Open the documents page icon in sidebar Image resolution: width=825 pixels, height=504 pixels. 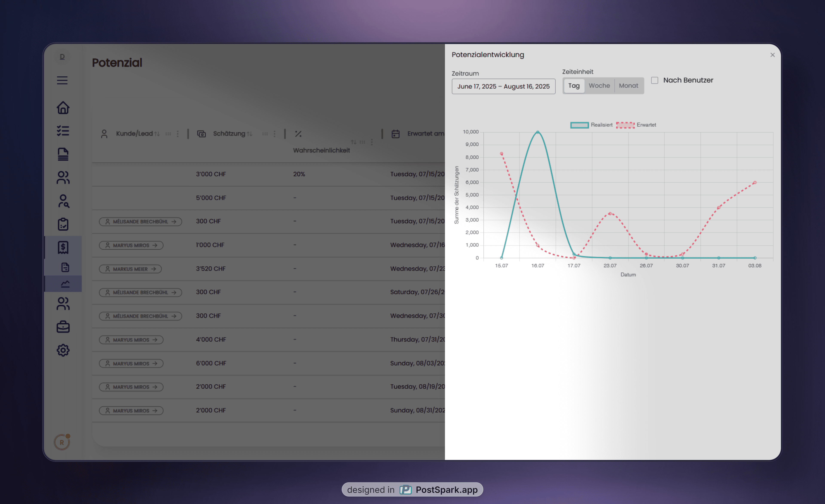63,154
